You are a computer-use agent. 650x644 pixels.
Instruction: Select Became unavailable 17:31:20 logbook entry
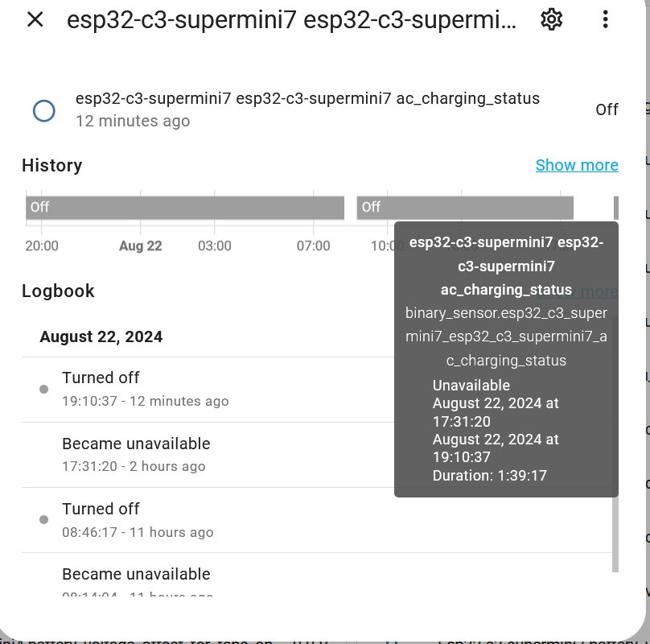(136, 454)
